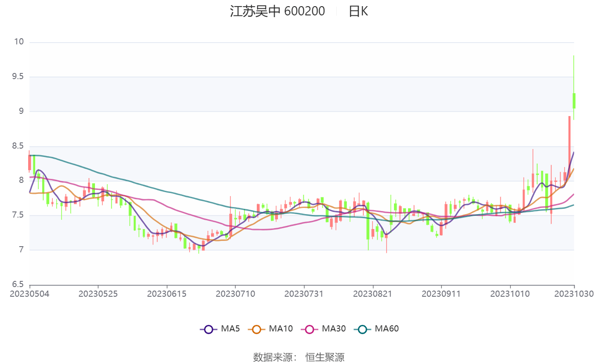Image resolution: width=598 pixels, height=364 pixels.
Task: Click the MA60 legend circle marker
Action: click(x=362, y=329)
